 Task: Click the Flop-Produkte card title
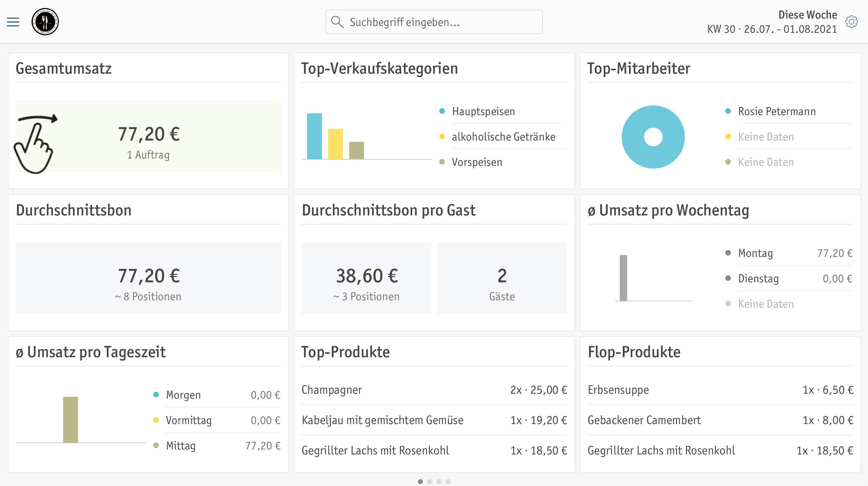click(x=634, y=352)
